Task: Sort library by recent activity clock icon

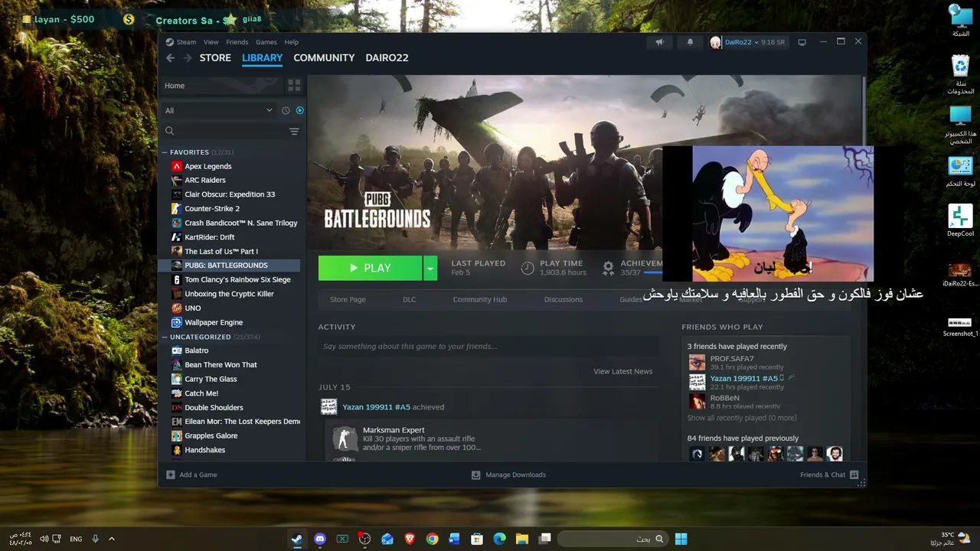Action: tap(286, 110)
